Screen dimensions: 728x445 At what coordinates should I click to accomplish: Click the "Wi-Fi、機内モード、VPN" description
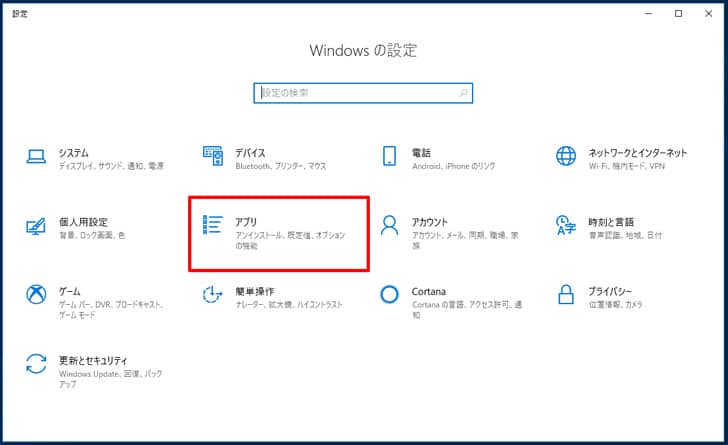click(x=627, y=166)
